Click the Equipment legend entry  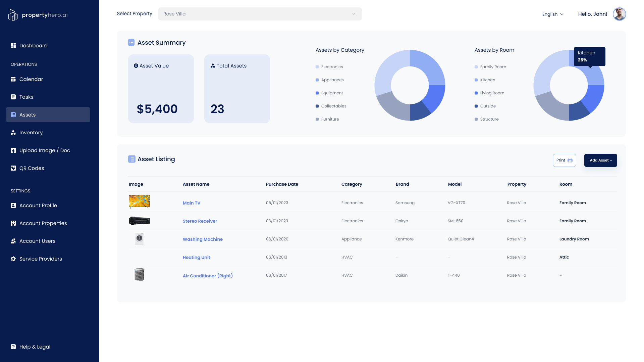click(329, 93)
